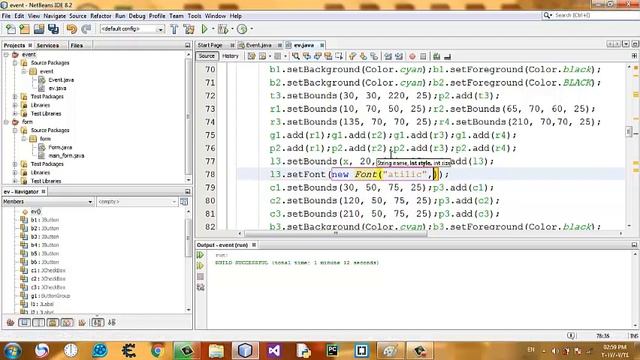Click the red Start Macro Recording icon

(412, 56)
